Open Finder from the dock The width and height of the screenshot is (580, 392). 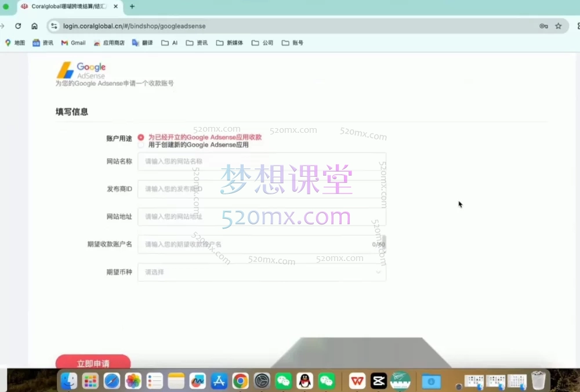[69, 381]
